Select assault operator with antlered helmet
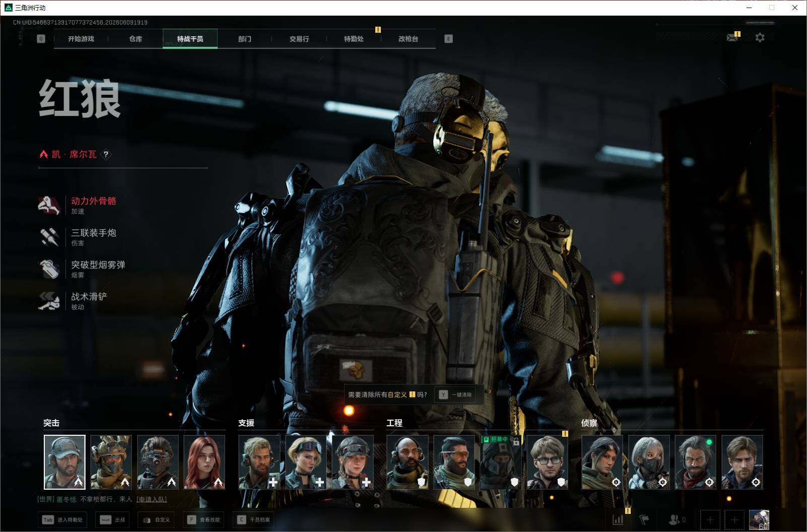This screenshot has width=807, height=532. tap(111, 462)
